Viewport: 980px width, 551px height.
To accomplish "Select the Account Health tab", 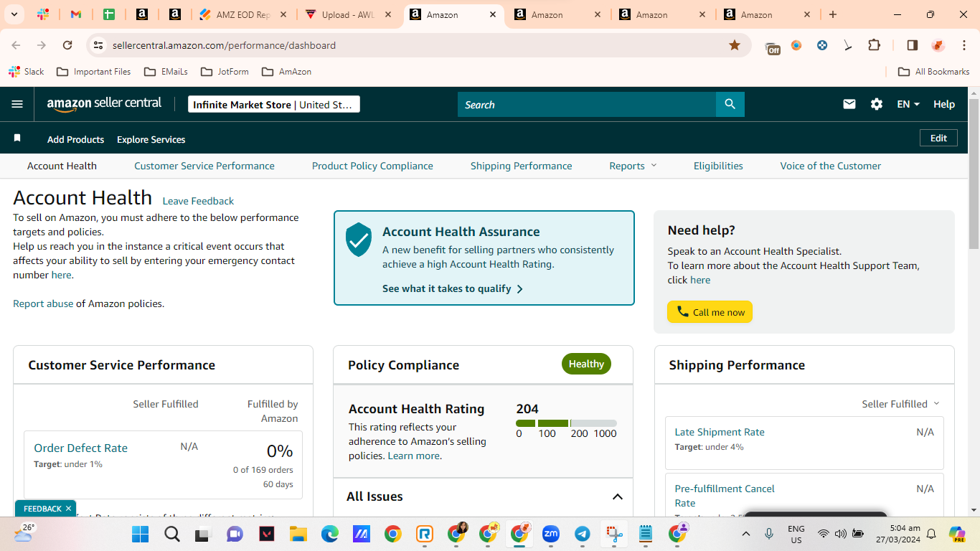I will pyautogui.click(x=62, y=166).
